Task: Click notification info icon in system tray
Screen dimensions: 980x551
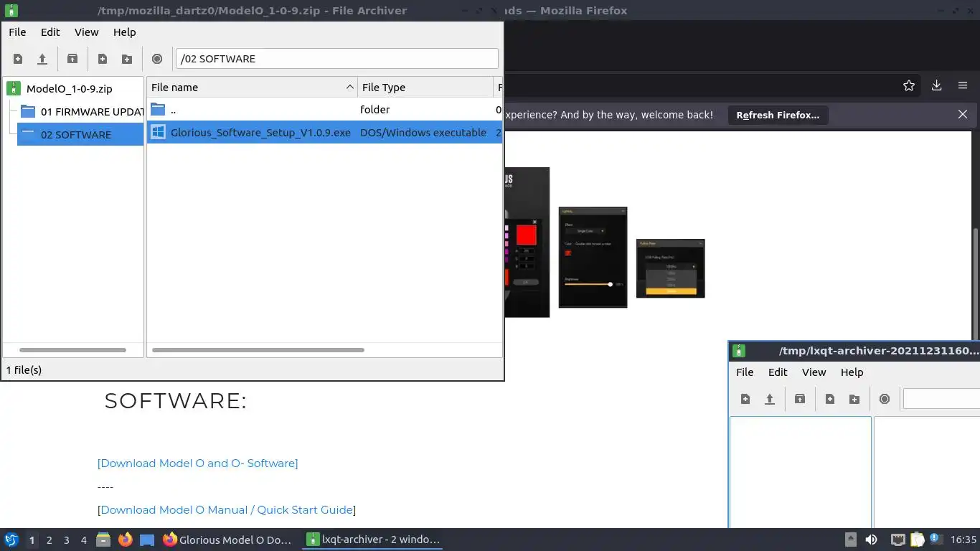Action: pyautogui.click(x=935, y=538)
